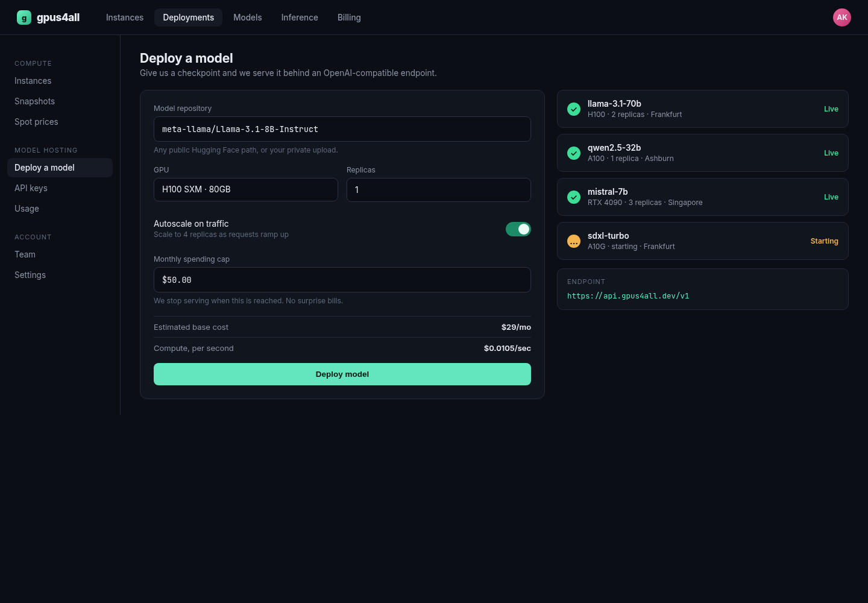
Task: Click the 'Estimated base cost' label
Action: 191,327
